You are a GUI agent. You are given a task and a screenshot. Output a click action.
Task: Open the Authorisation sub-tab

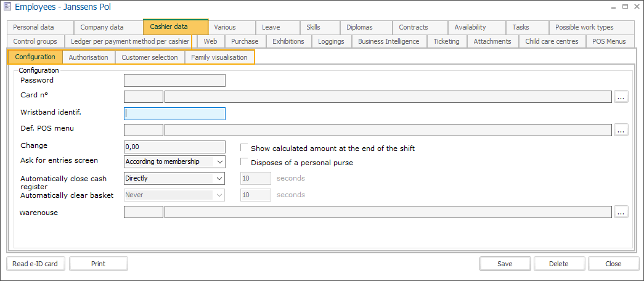pyautogui.click(x=89, y=57)
